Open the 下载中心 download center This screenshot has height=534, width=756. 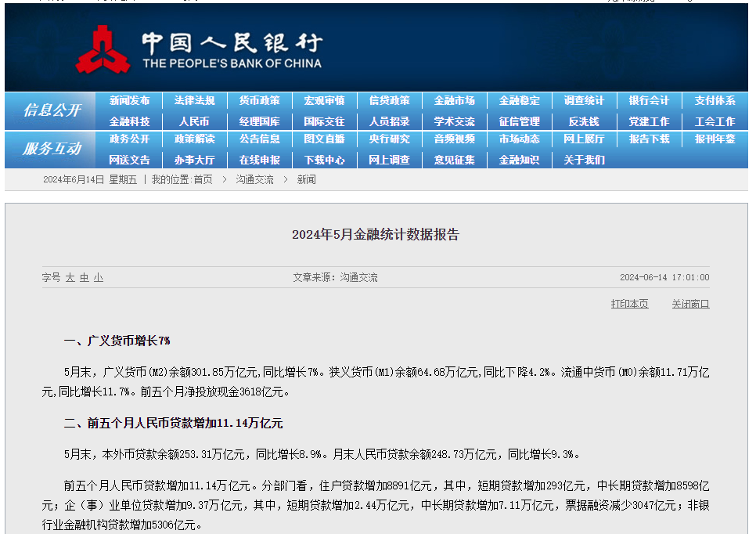pos(324,160)
